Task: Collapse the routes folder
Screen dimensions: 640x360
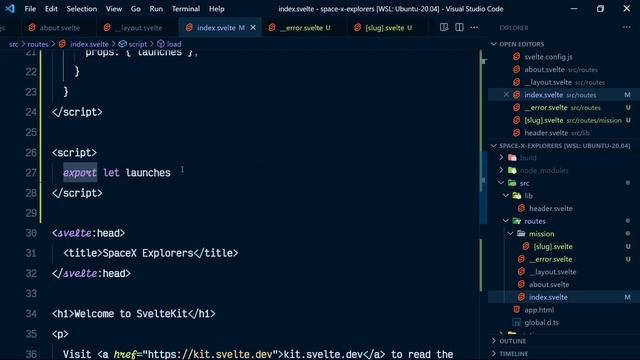Action: 506,221
